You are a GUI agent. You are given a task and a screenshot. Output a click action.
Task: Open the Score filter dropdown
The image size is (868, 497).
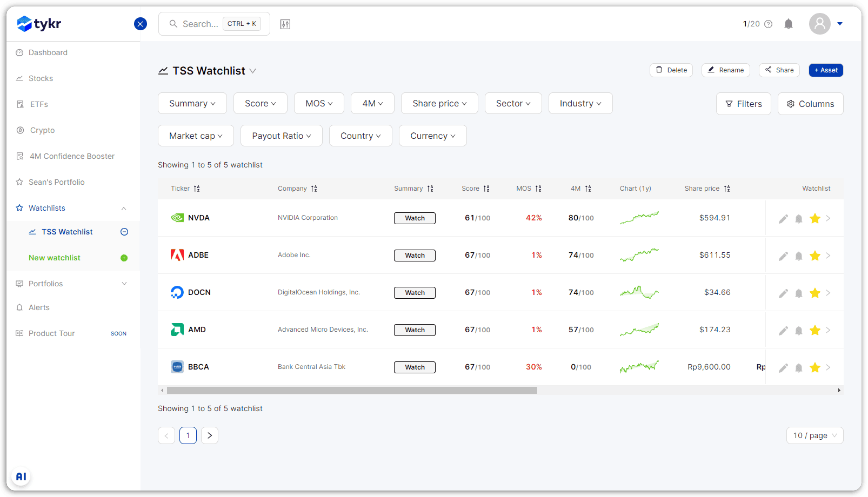pyautogui.click(x=261, y=103)
